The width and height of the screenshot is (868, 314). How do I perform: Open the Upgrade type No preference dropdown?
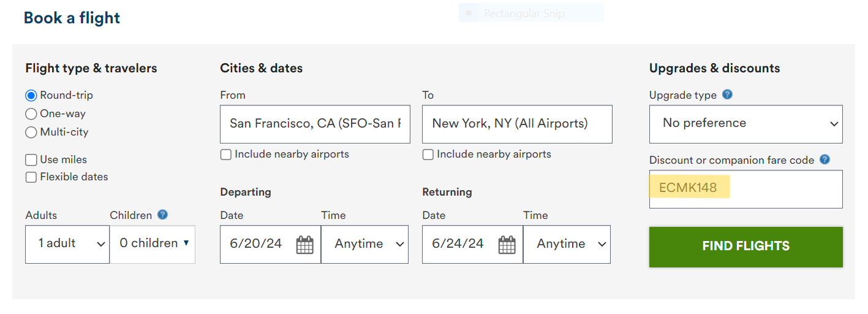point(746,124)
